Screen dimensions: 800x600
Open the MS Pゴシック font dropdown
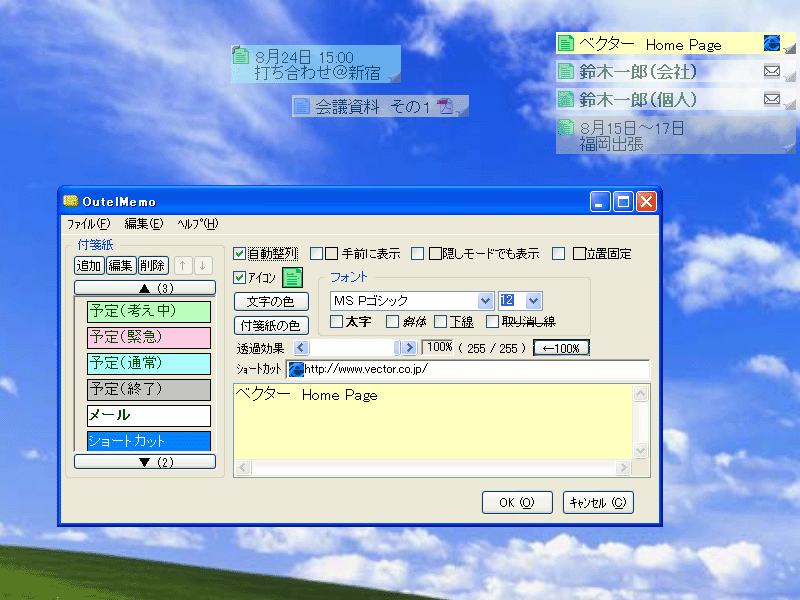point(485,301)
